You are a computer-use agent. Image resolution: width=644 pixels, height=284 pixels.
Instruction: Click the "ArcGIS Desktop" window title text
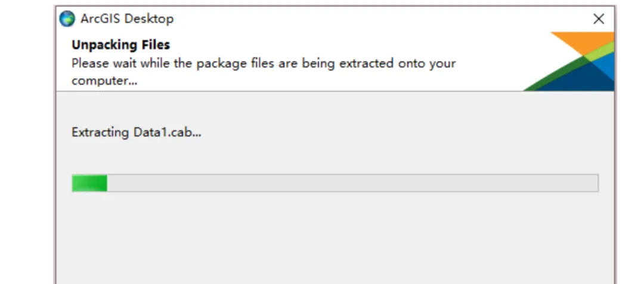click(x=126, y=18)
